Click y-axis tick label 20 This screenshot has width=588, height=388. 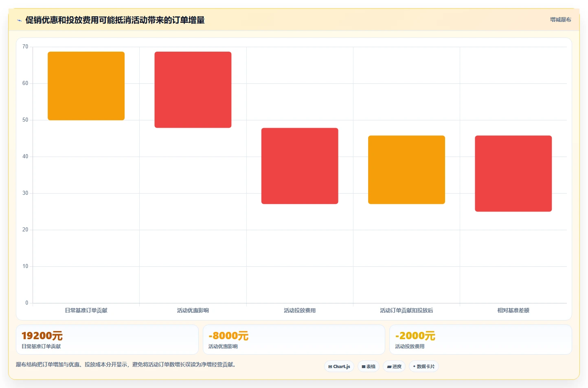25,230
